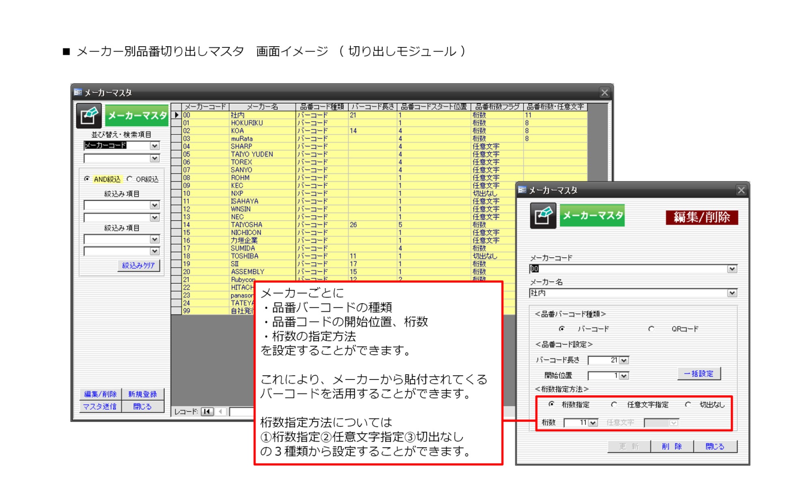The width and height of the screenshot is (812, 504).
Task: Open メーカー名 dropdown in edit dialog
Action: [x=732, y=293]
